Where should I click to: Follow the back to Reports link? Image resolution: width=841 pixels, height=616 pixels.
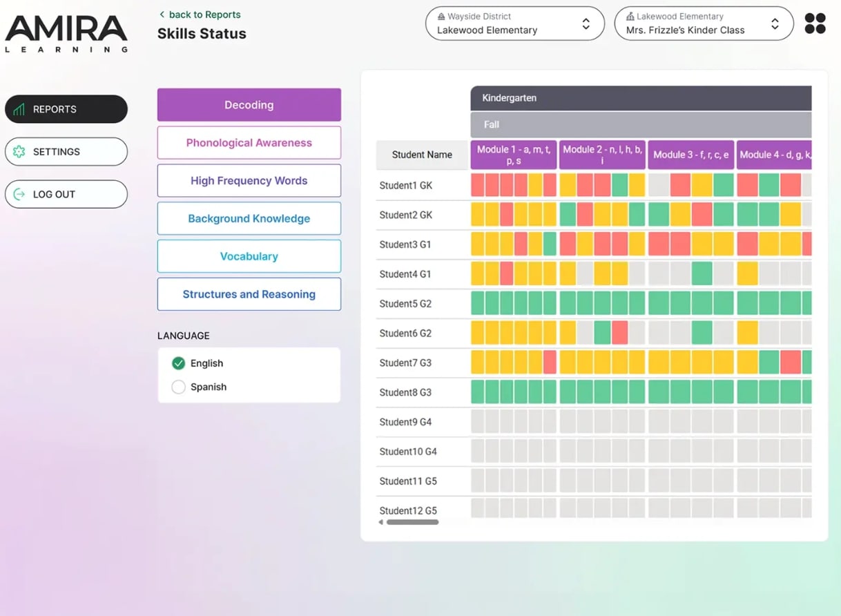click(203, 14)
